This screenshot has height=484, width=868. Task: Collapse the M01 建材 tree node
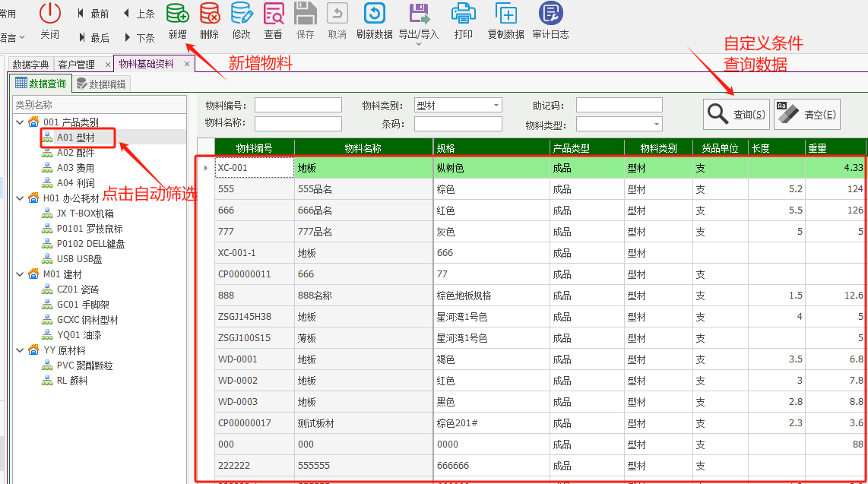click(20, 274)
